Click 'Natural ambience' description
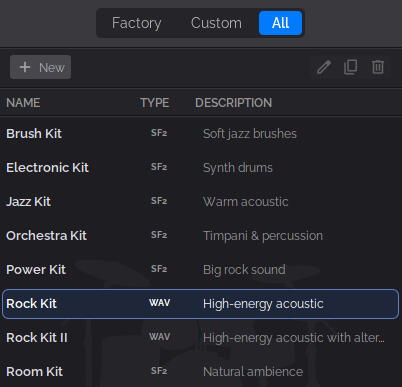Viewport: 402px width, 387px height. (253, 372)
